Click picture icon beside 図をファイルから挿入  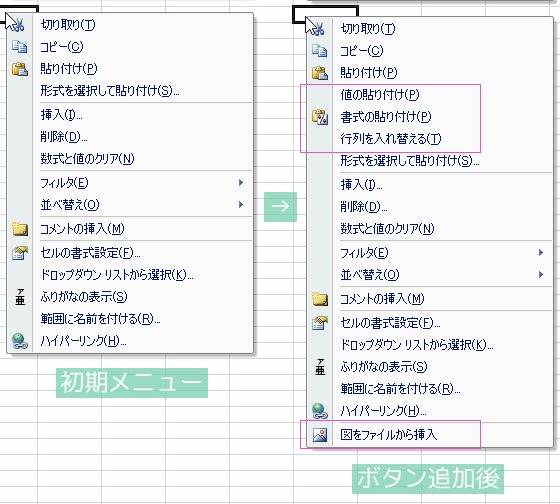click(320, 435)
